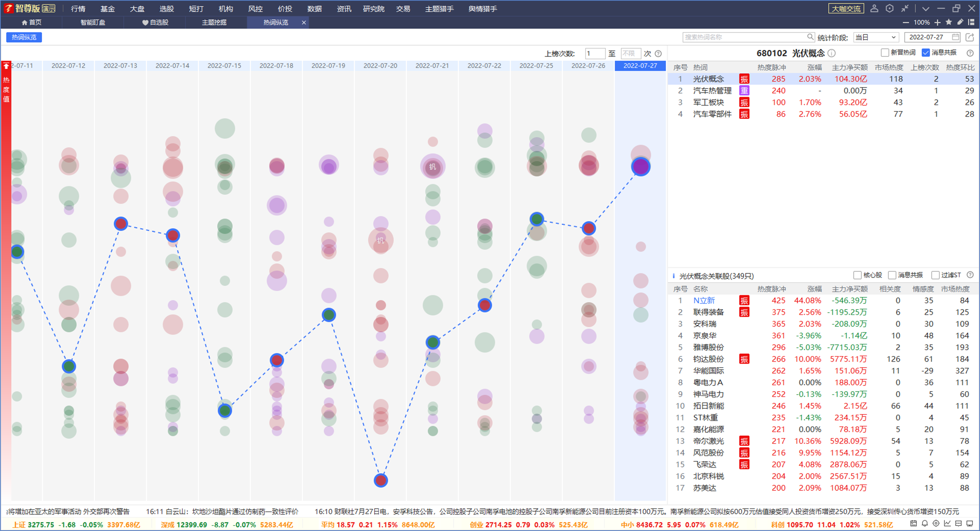Click the 创业 2714.25 index in status bar
This screenshot has width=980, height=531.
[529, 524]
